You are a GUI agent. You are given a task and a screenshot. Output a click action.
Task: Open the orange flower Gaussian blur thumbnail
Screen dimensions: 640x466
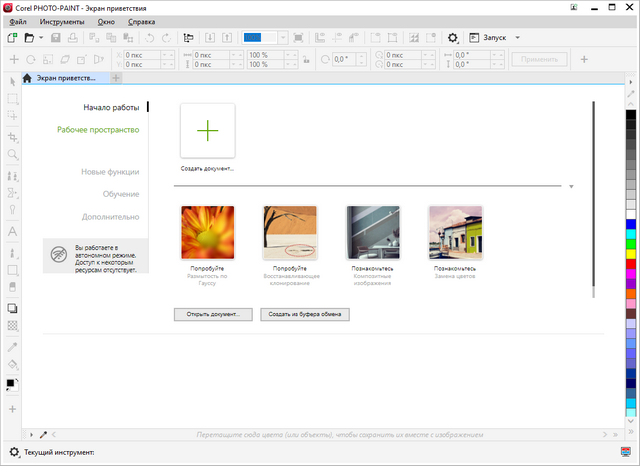tap(207, 232)
